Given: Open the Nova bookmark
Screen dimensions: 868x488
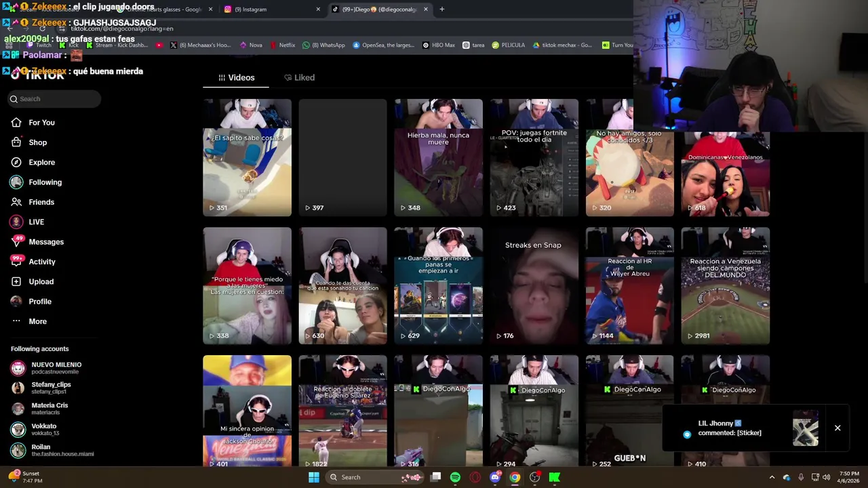Looking at the screenshot, I should pyautogui.click(x=250, y=45).
